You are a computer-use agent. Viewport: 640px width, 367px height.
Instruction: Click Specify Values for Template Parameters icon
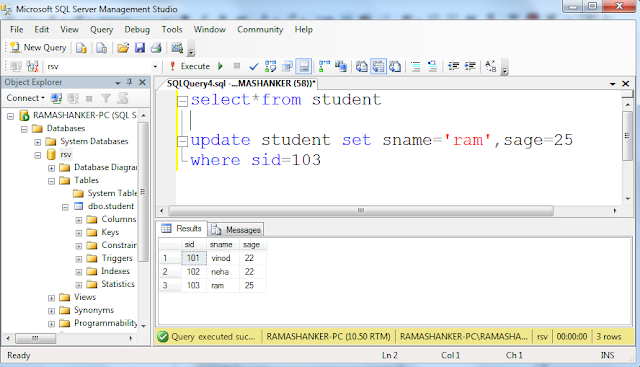(491, 66)
